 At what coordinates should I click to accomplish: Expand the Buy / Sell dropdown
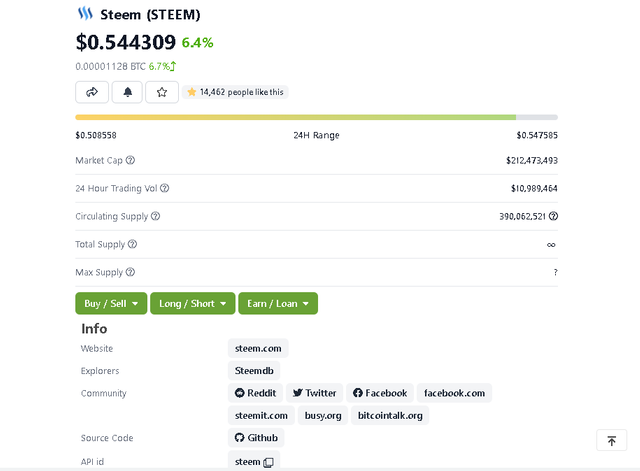tap(111, 303)
